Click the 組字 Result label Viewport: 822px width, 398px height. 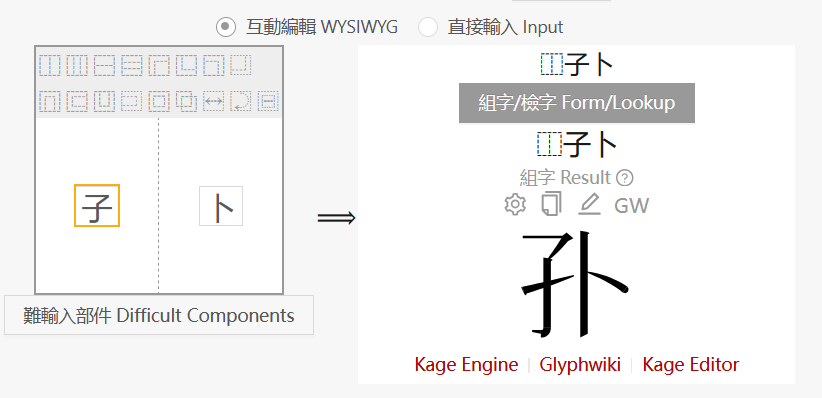coord(565,178)
